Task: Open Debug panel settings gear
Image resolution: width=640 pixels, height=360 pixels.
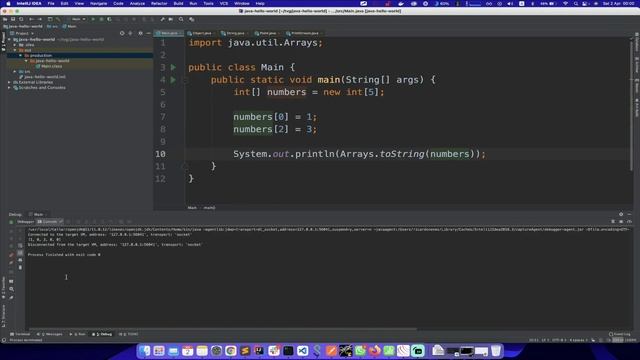Action: (x=621, y=214)
